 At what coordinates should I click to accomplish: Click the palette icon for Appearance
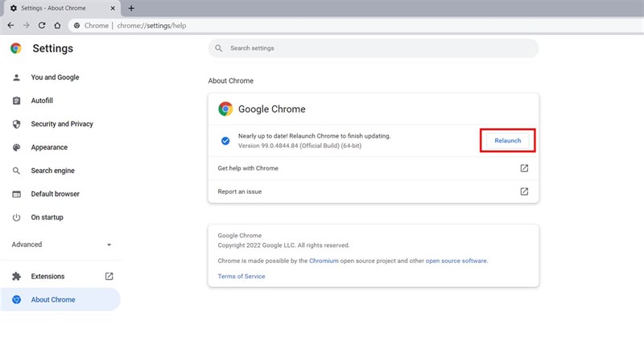pyautogui.click(x=16, y=147)
